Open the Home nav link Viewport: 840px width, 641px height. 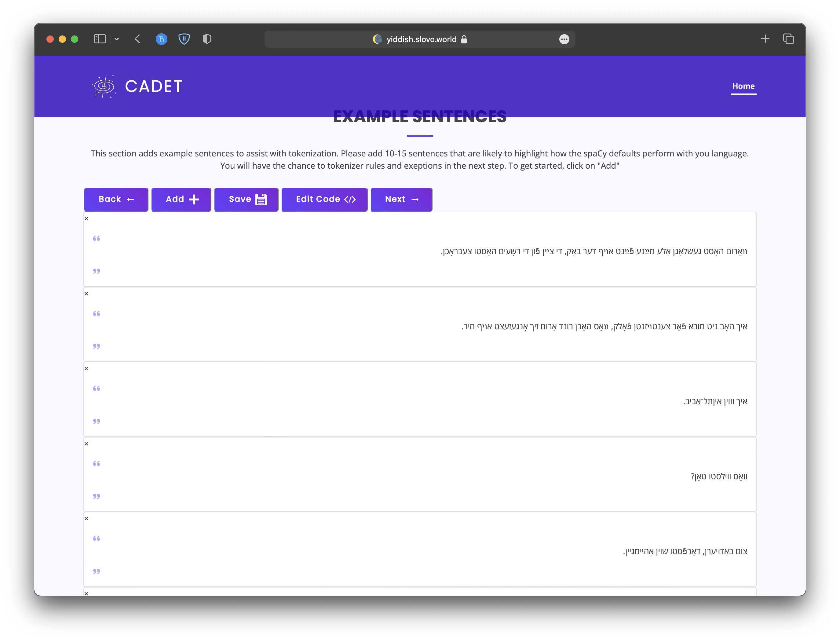coord(743,86)
